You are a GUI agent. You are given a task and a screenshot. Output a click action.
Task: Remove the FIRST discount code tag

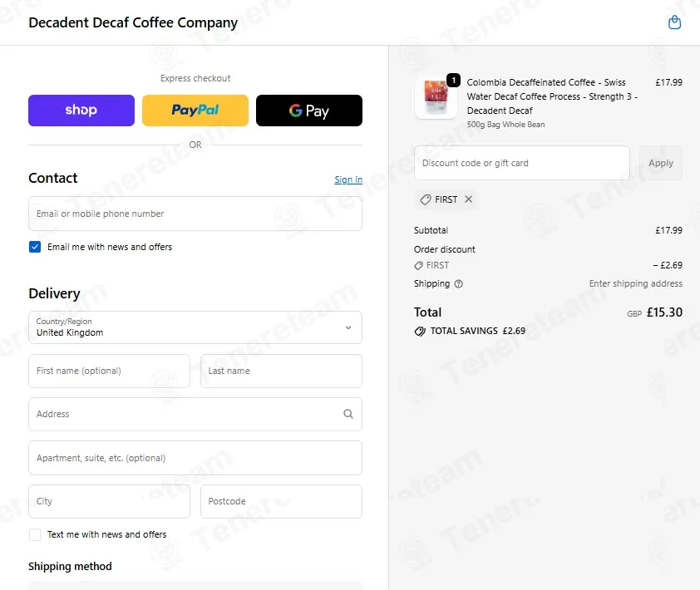(x=468, y=199)
